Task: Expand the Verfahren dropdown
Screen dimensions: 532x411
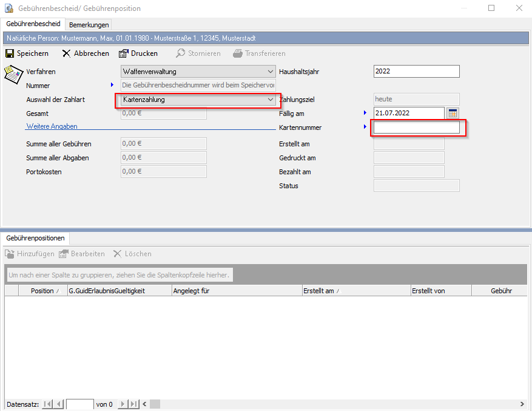Action: [271, 72]
